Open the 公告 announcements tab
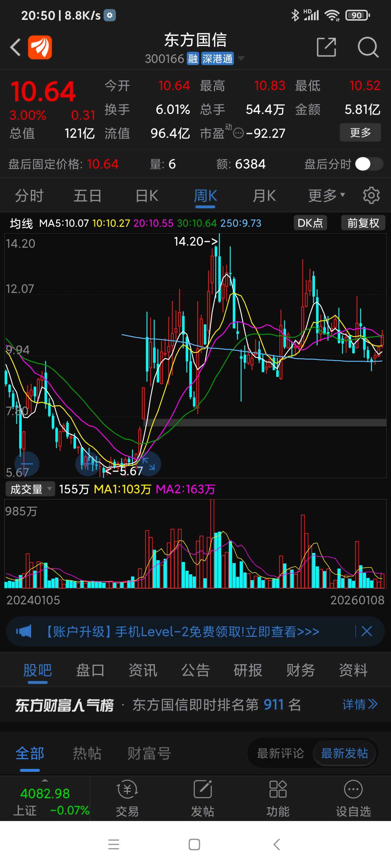The height and width of the screenshot is (868, 391). (x=195, y=670)
